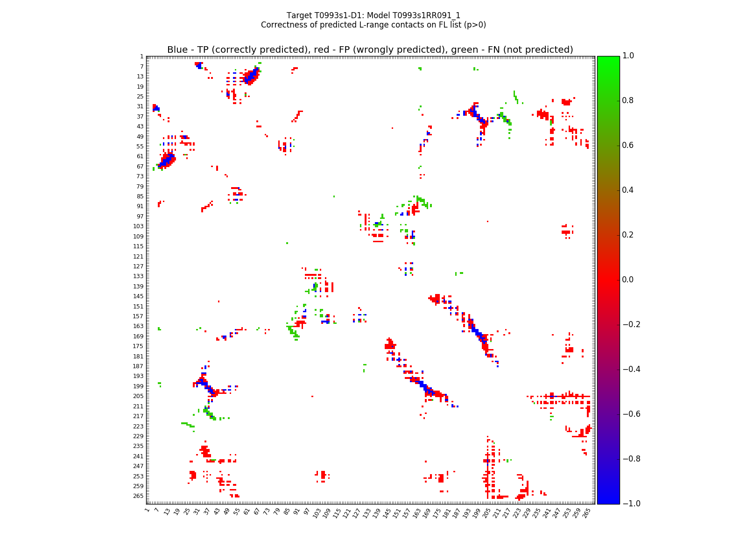Viewport: 747px width, 560px height.
Task: Click the subtitle about predicted L-range contacts
Action: coord(373,25)
